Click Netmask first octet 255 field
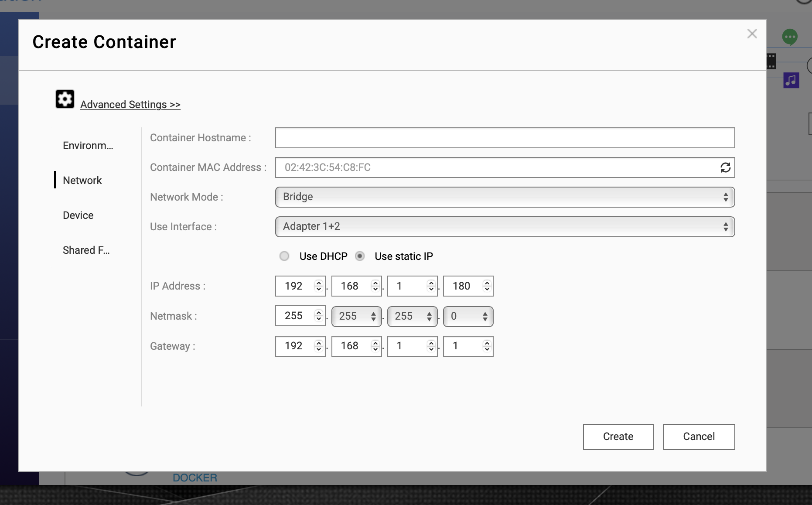Image resolution: width=812 pixels, height=505 pixels. [x=300, y=316]
